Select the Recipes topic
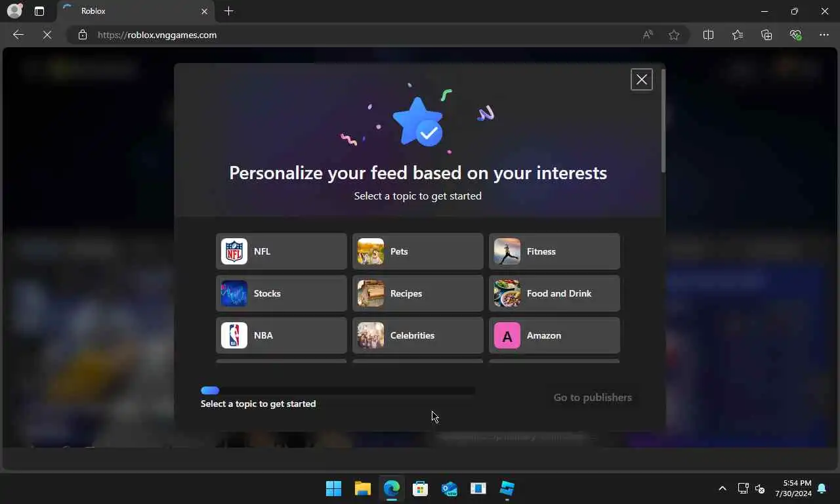Screen dimensions: 840x504 (417, 293)
